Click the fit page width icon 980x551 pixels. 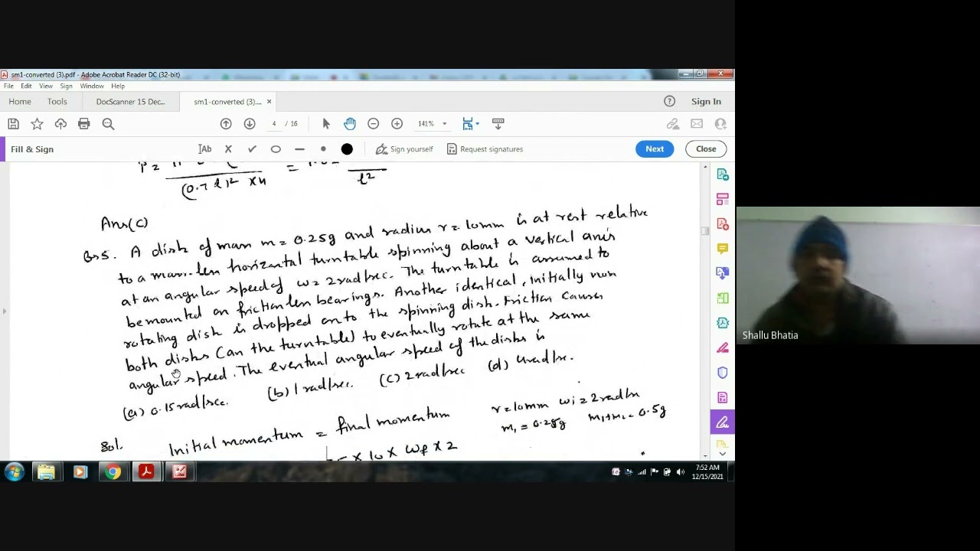coord(467,124)
